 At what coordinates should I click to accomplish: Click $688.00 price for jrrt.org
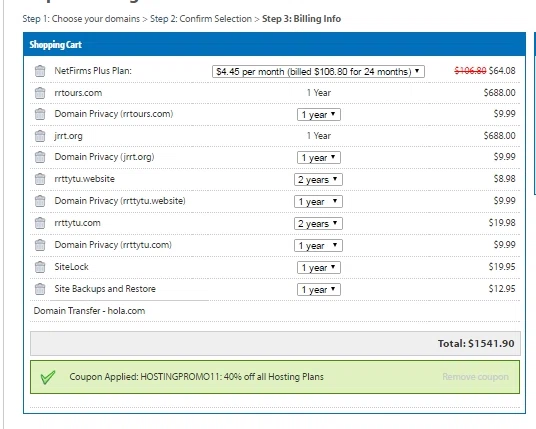tap(499, 136)
